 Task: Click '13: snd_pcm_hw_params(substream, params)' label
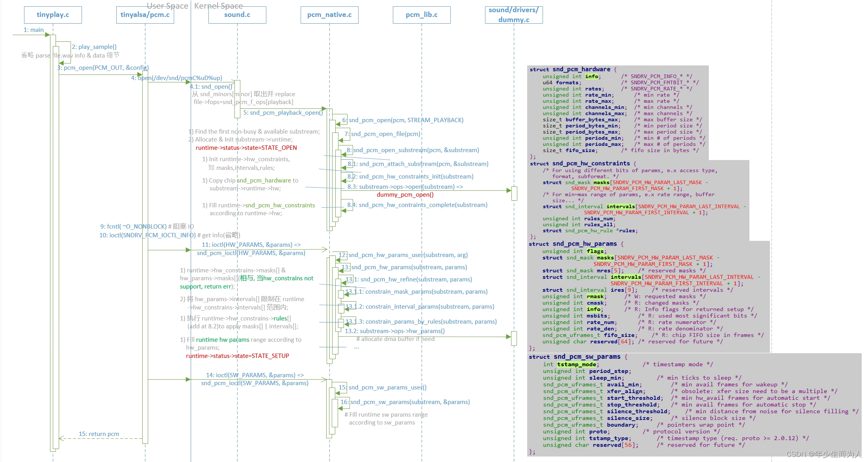click(x=404, y=267)
